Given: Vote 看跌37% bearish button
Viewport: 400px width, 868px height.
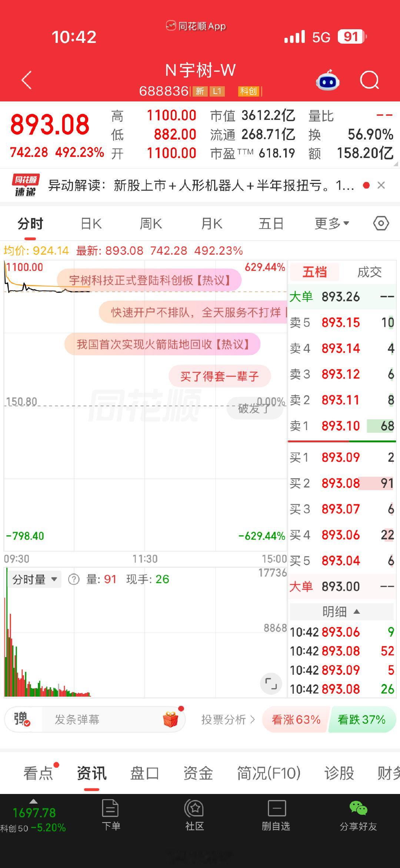Looking at the screenshot, I should (362, 719).
